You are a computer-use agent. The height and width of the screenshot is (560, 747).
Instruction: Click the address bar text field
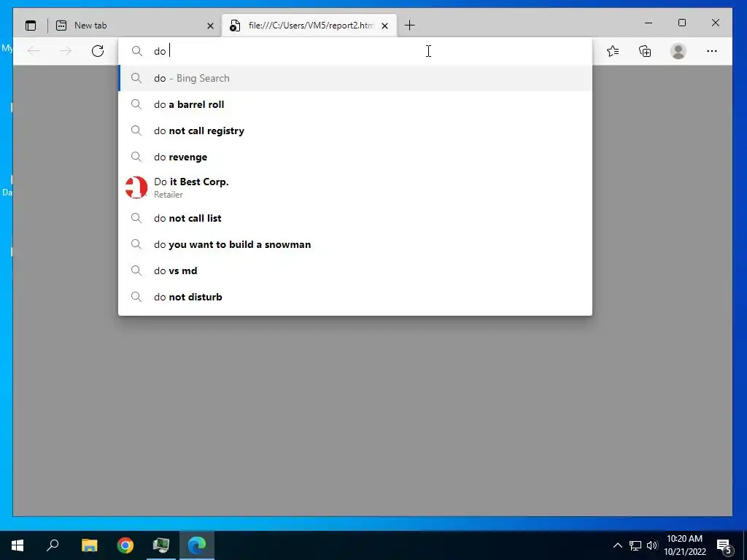pyautogui.click(x=355, y=51)
